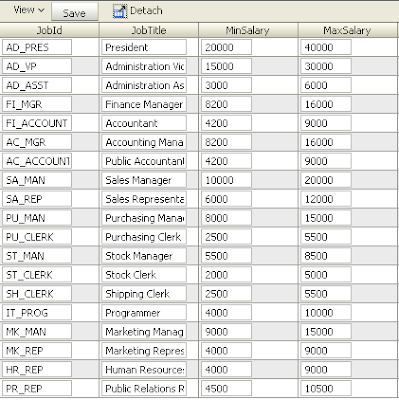Click the Sales Representative title field
Screen dimensions: 399x400
[144, 199]
